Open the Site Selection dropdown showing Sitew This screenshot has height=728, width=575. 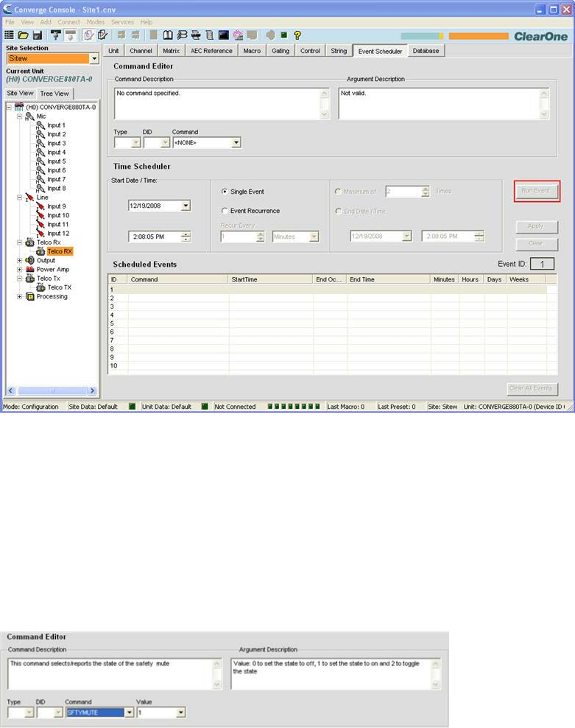(x=94, y=58)
